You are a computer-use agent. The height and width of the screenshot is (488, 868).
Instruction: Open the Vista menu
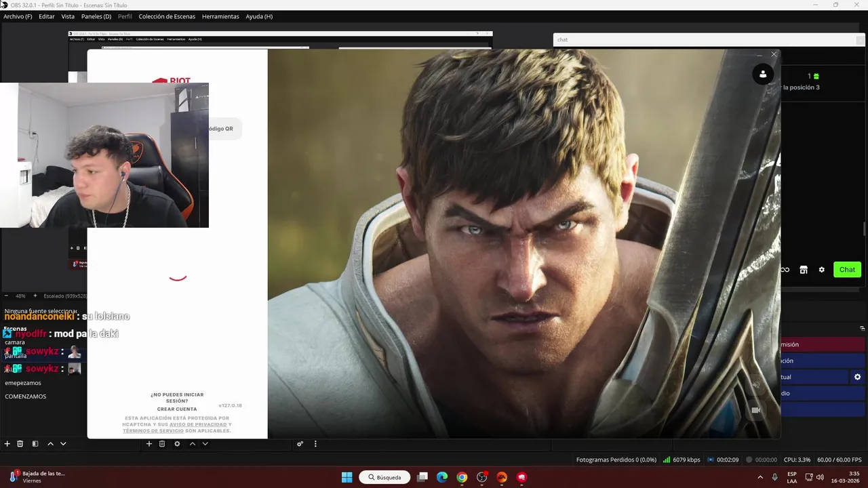coord(68,16)
